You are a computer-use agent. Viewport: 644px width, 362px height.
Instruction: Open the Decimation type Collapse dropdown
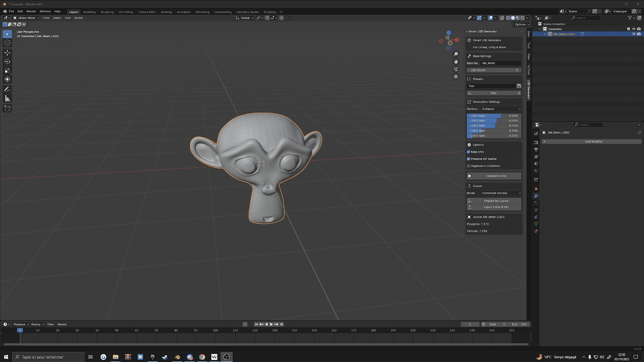tap(501, 109)
